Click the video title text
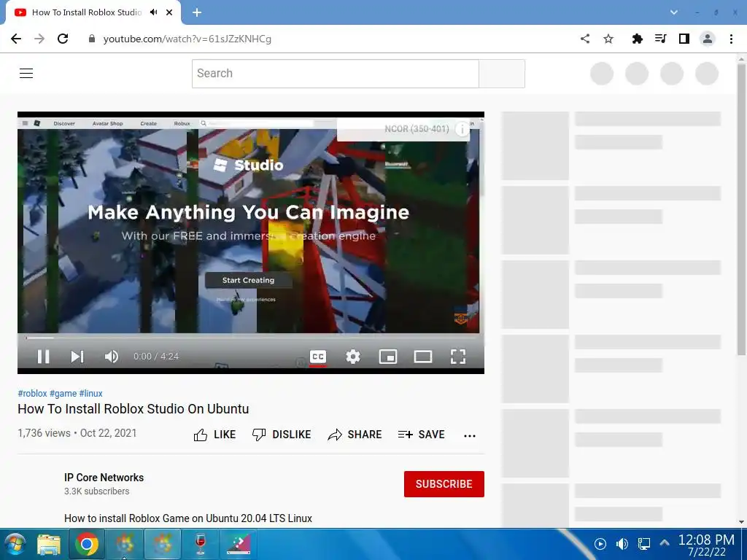The height and width of the screenshot is (560, 747). point(133,409)
